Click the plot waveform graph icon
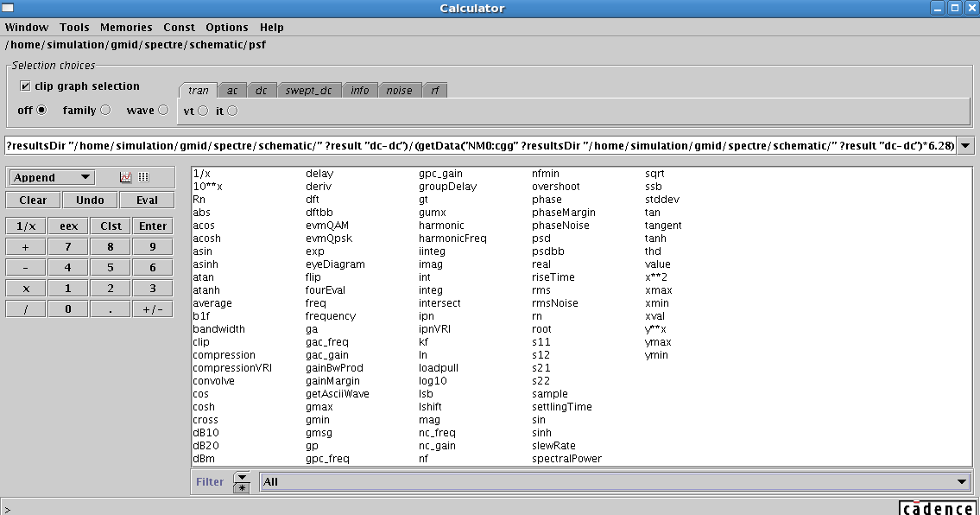Screen dimensions: 980x515 [x=126, y=177]
